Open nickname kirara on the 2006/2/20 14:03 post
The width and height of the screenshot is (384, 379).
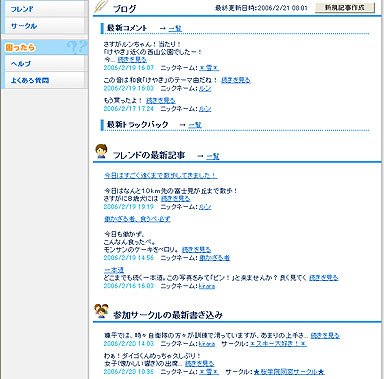pos(207,344)
